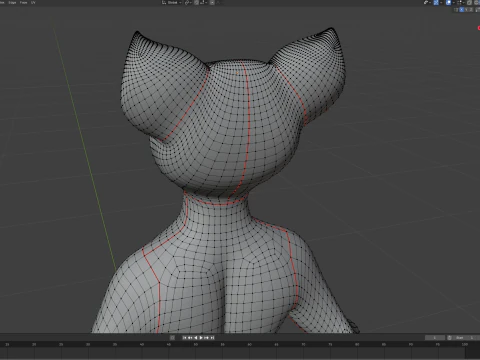The width and height of the screenshot is (480, 360).
Task: Toggle the viewport overlays button
Action: [x=449, y=2]
